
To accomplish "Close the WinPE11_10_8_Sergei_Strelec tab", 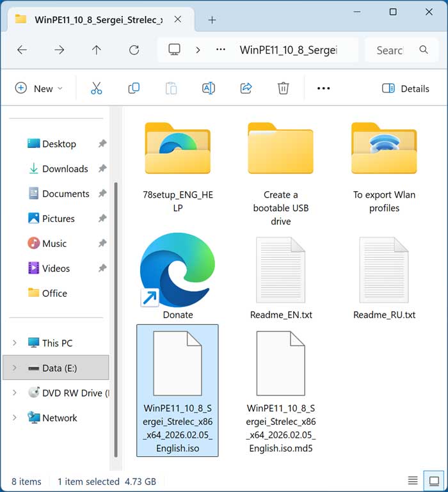I will [x=178, y=19].
